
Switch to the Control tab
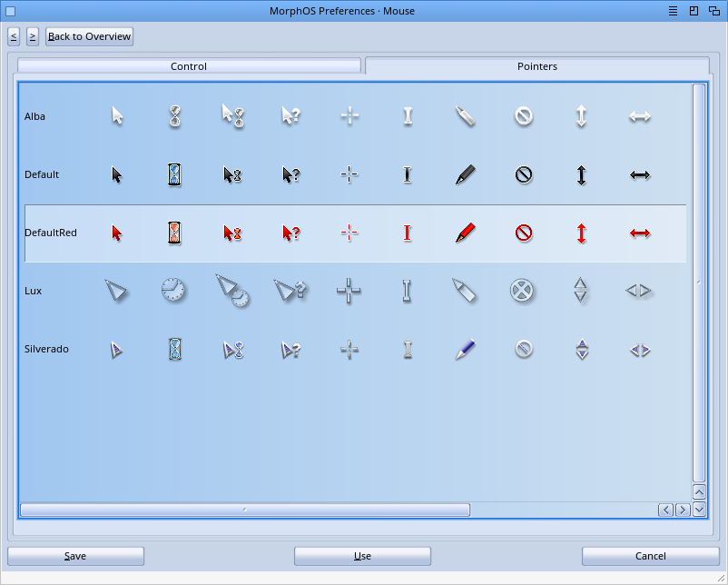point(189,66)
